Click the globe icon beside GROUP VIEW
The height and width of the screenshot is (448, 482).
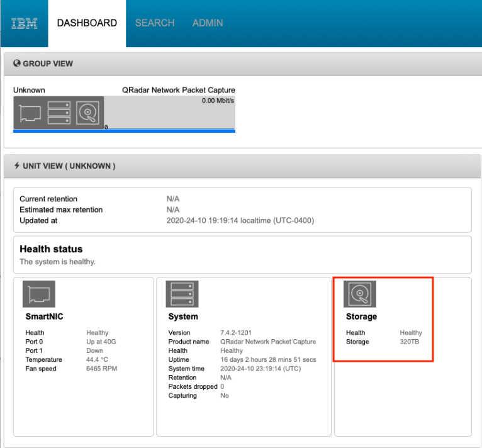(16, 64)
